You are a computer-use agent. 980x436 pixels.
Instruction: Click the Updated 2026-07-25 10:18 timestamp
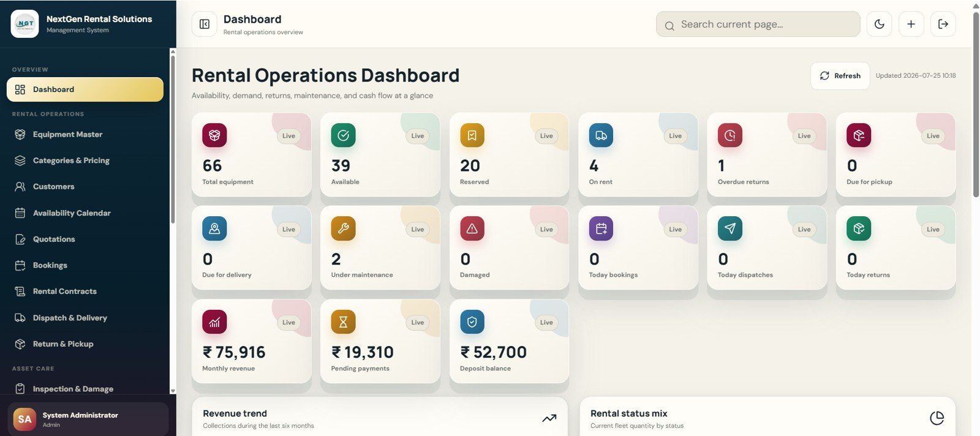click(916, 76)
